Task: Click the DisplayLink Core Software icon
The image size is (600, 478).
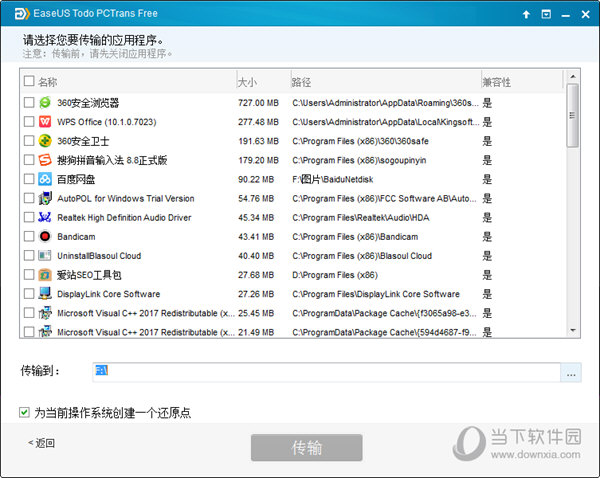Action: coord(45,294)
